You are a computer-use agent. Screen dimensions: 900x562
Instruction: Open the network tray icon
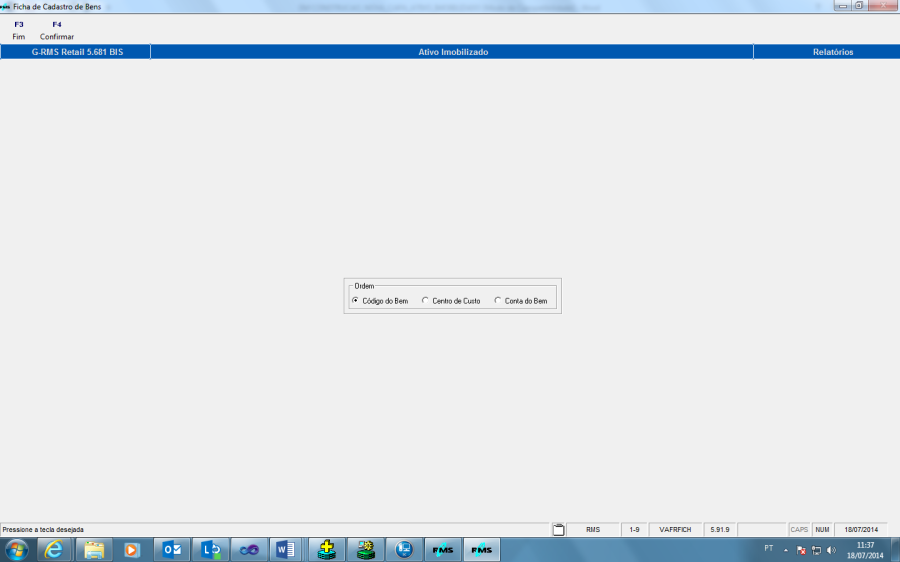click(816, 550)
